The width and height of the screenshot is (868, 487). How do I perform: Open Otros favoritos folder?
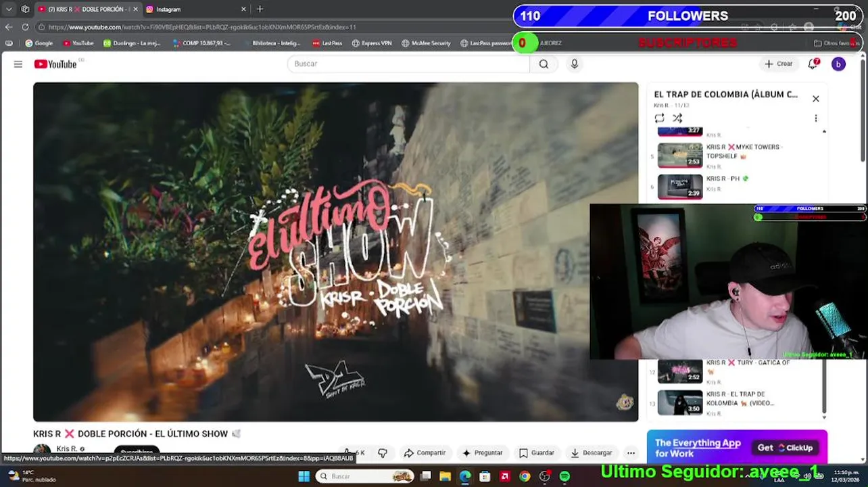836,43
